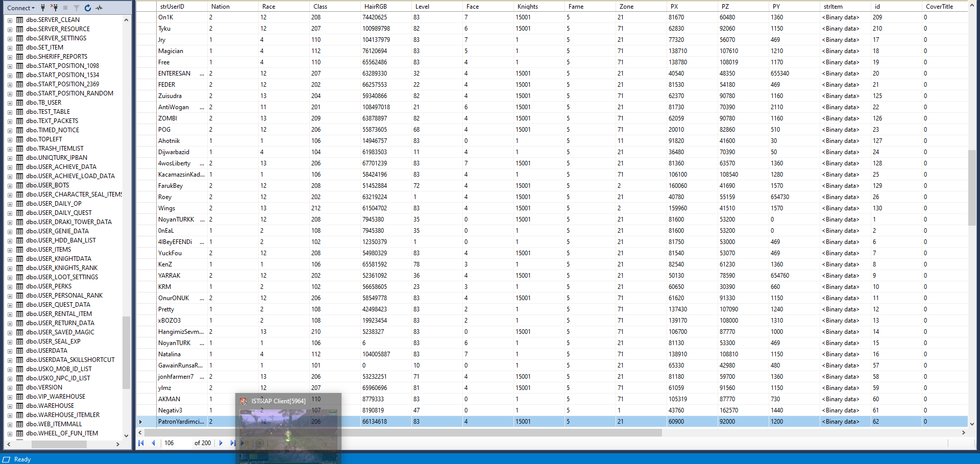Screen dimensions: 980x464
Task: Click the strItem column header
Action: coord(845,7)
